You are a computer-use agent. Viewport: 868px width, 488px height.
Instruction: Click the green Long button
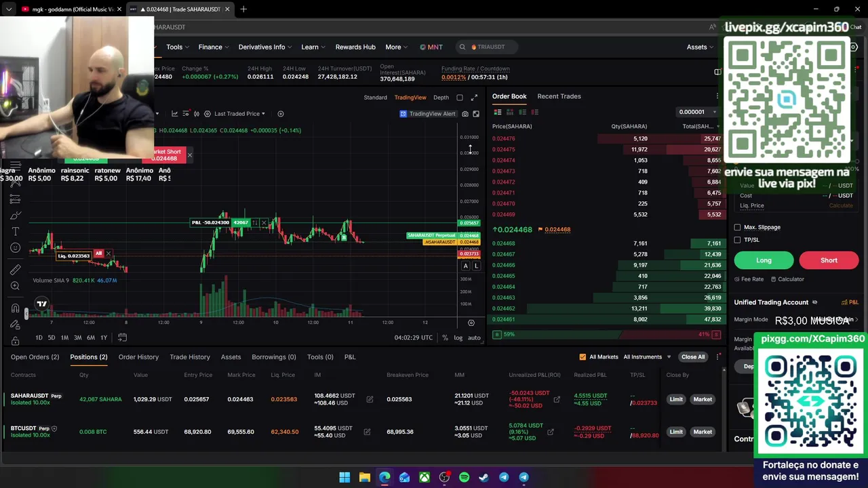764,260
